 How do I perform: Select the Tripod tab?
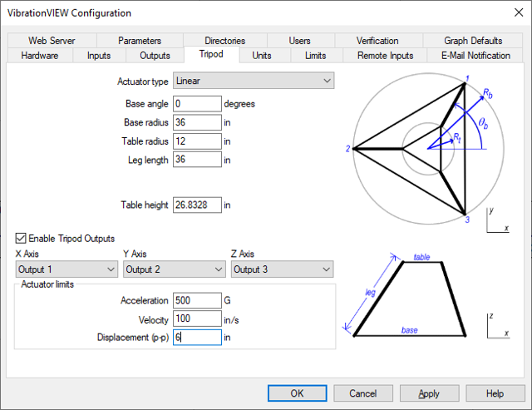click(x=211, y=54)
